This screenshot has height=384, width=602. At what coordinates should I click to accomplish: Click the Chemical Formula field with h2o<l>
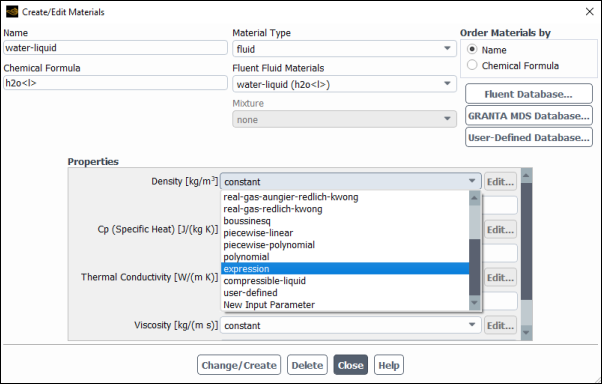[x=115, y=83]
